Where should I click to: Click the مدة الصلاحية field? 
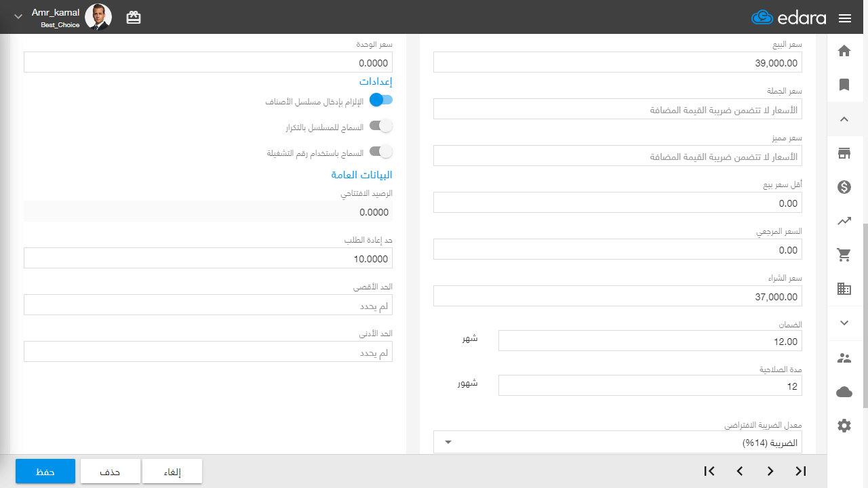click(x=650, y=386)
